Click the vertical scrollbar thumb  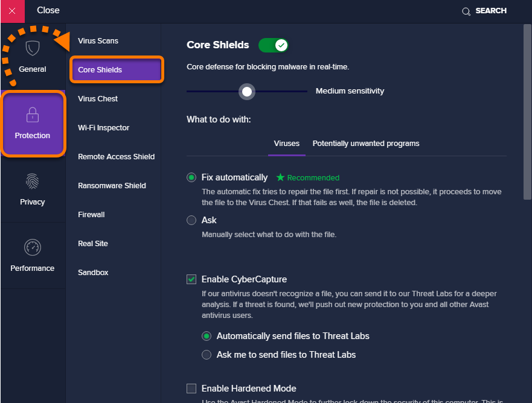pyautogui.click(x=527, y=112)
